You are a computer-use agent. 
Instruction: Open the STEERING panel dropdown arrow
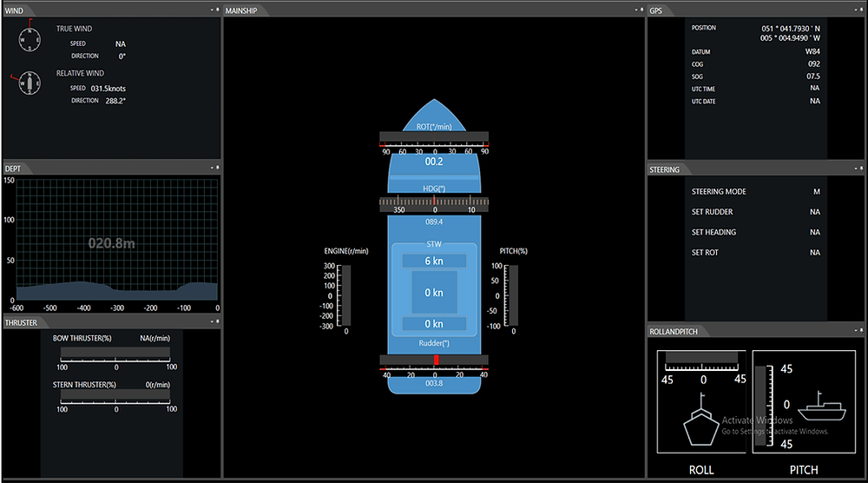click(855, 169)
